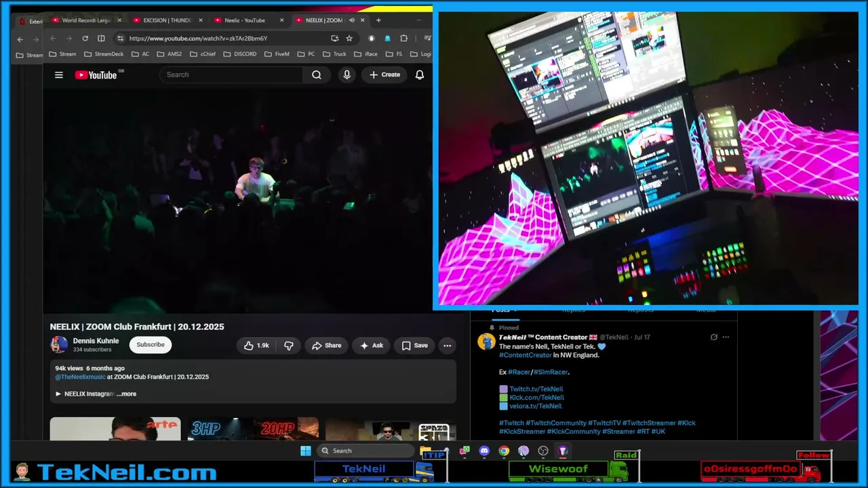This screenshot has width=868, height=488.
Task: Open Dennis Kuhnle channel avatar
Action: pos(59,344)
